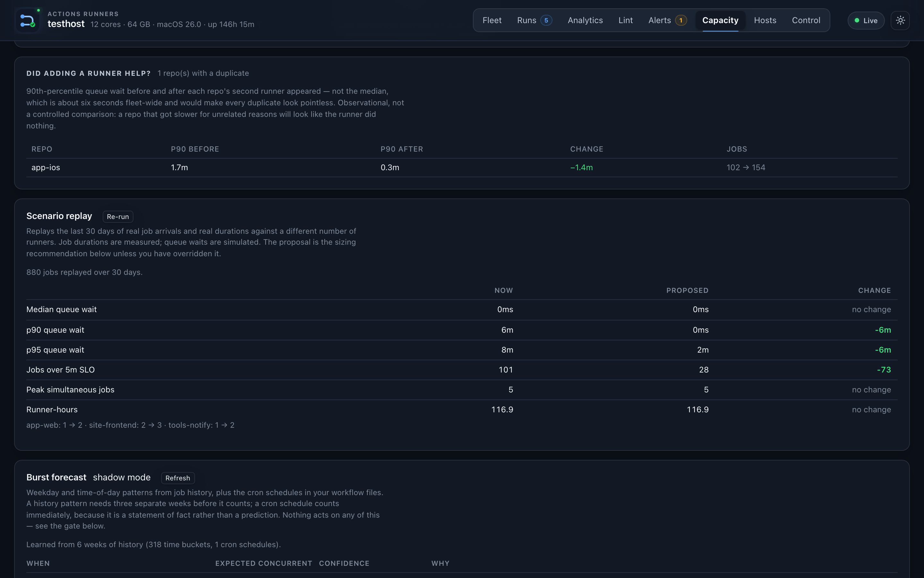This screenshot has height=578, width=924.
Task: Click the Learned from 6 weeks summary
Action: click(153, 545)
